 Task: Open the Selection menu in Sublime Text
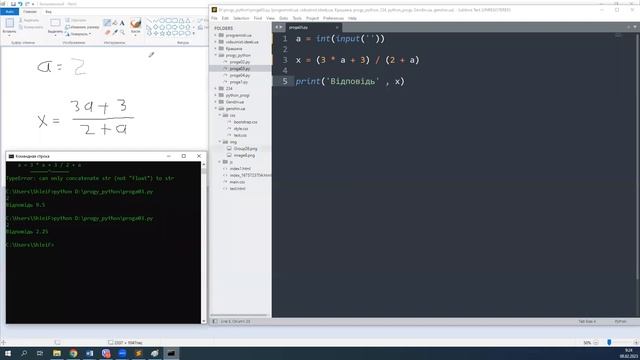tap(241, 18)
